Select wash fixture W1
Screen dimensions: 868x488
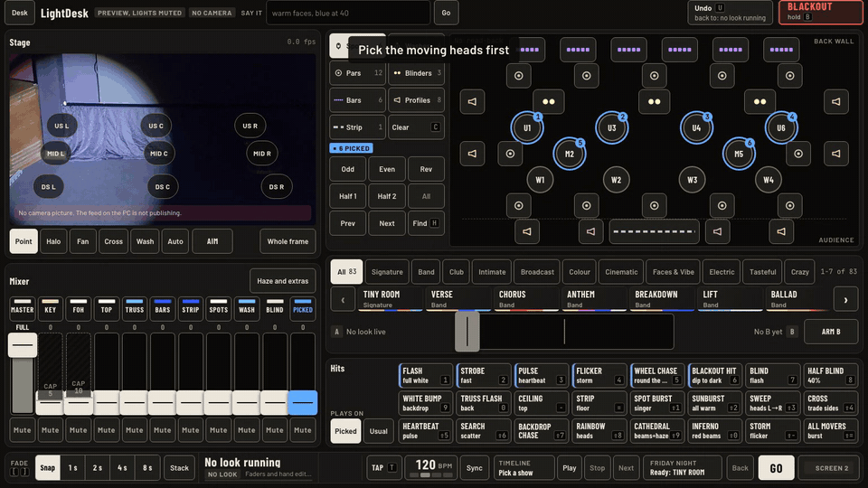click(540, 180)
